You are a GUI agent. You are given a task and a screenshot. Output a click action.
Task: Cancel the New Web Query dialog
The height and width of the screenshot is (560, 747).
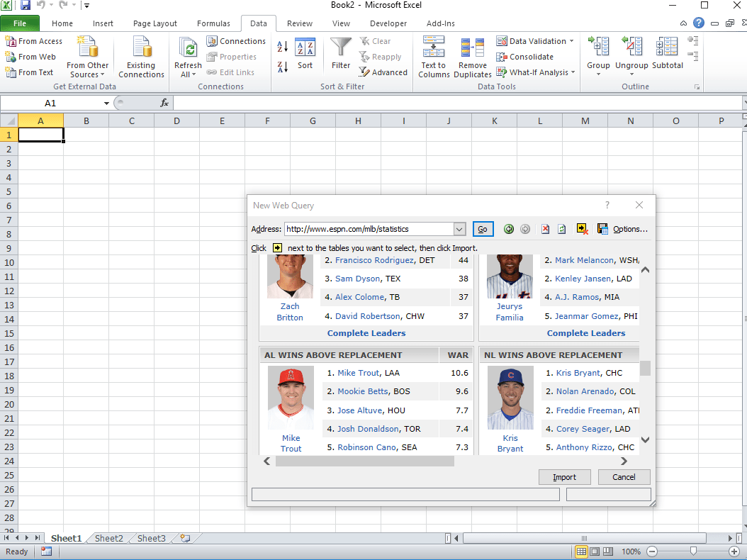tap(624, 477)
